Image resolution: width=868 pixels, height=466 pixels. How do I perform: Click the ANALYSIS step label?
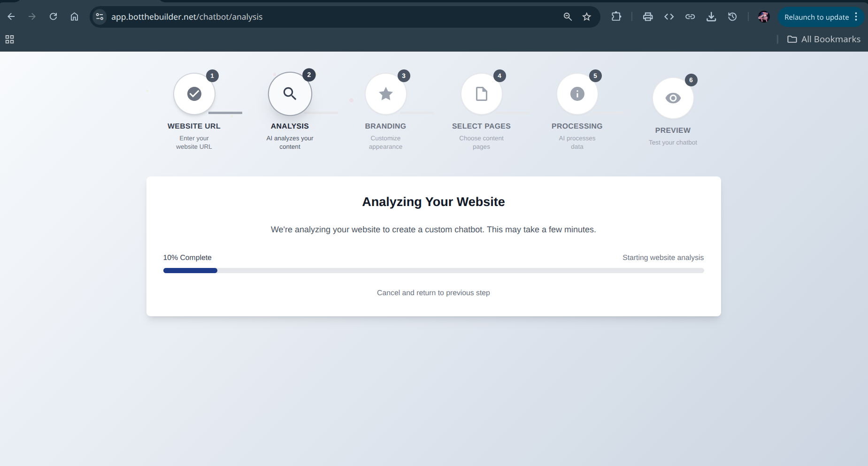coord(290,126)
